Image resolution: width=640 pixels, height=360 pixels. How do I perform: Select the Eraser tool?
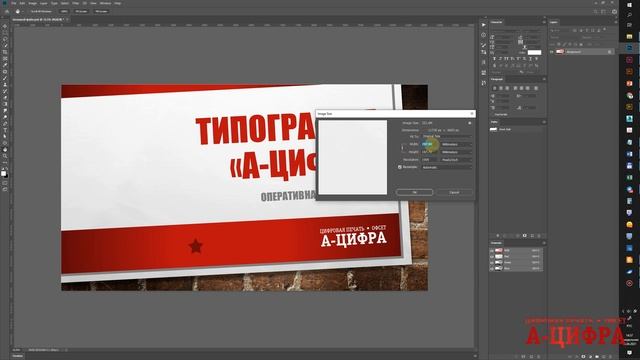click(4, 97)
